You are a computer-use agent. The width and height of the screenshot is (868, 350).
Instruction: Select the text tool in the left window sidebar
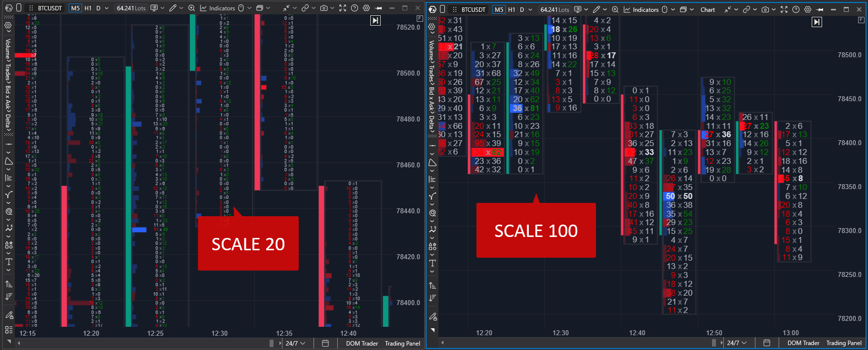tap(9, 262)
